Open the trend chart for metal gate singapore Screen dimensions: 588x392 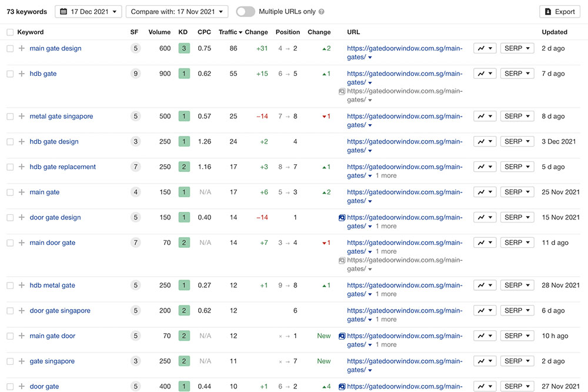point(485,116)
